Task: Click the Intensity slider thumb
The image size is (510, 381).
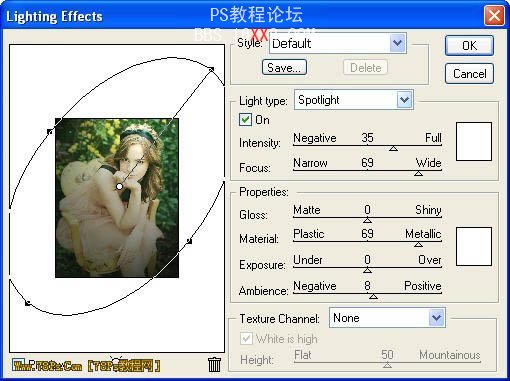Action: [393, 148]
